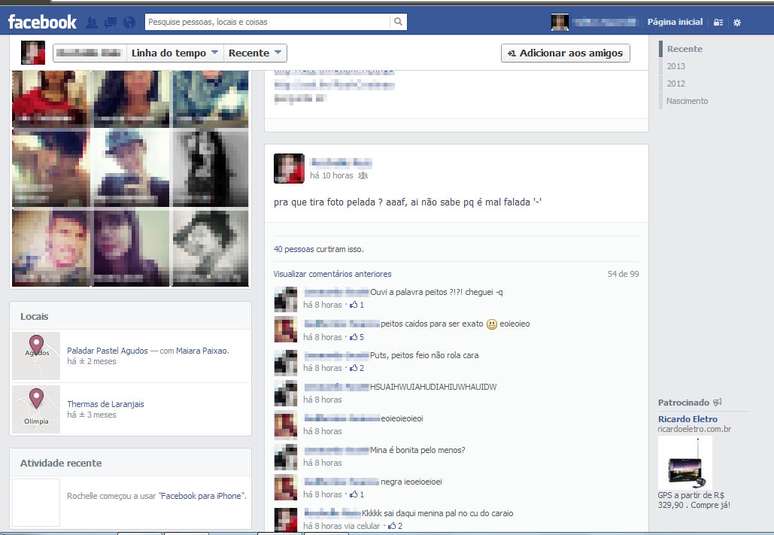This screenshot has height=535, width=774.
Task: Go to Página inicial
Action: coord(675,22)
